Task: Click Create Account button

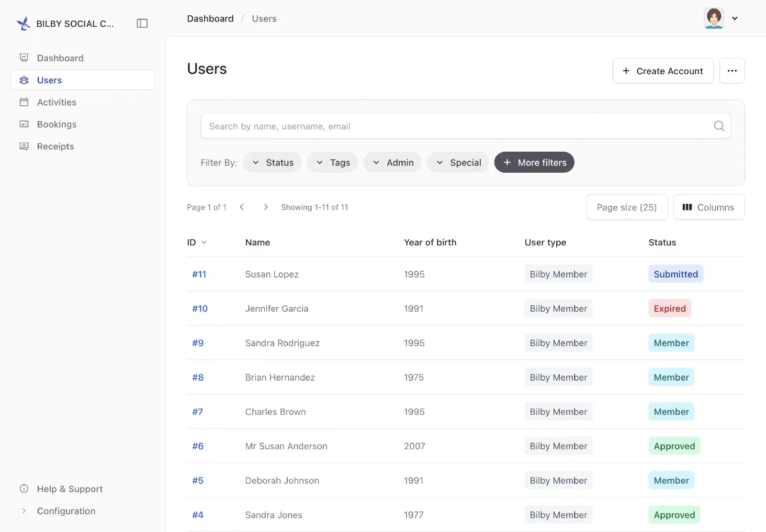Action: coord(663,71)
